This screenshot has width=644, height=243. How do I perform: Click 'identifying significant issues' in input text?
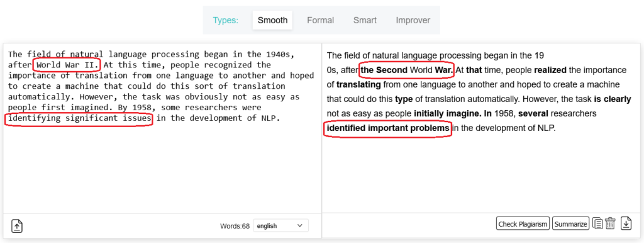tap(80, 119)
